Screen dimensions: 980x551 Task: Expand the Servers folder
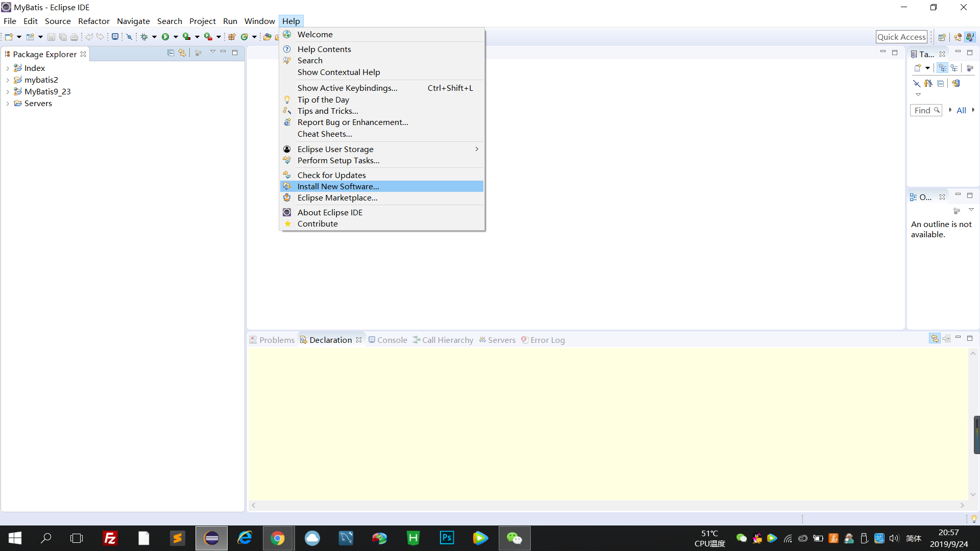8,104
